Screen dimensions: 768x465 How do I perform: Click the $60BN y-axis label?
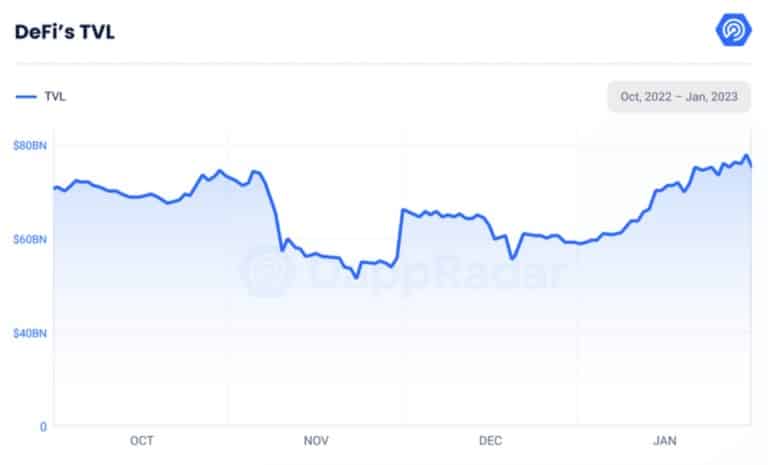[x=30, y=239]
